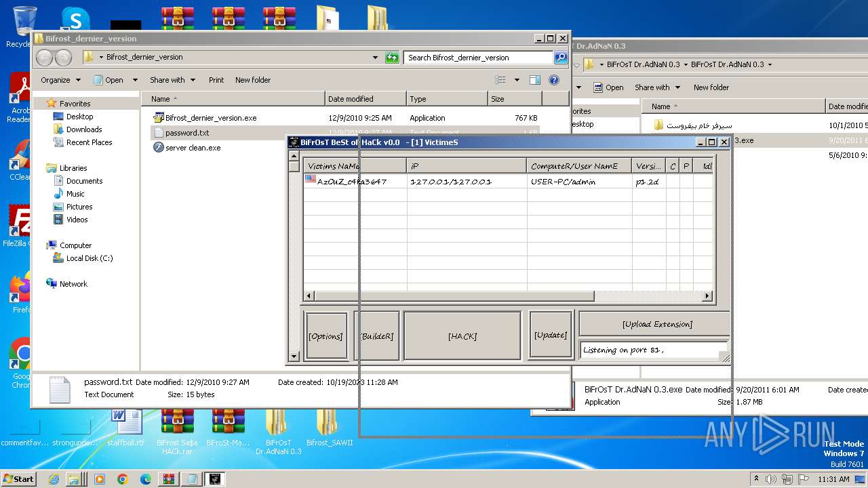Click New folder in front Explorer toolbar
The width and height of the screenshot is (868, 488).
[252, 80]
